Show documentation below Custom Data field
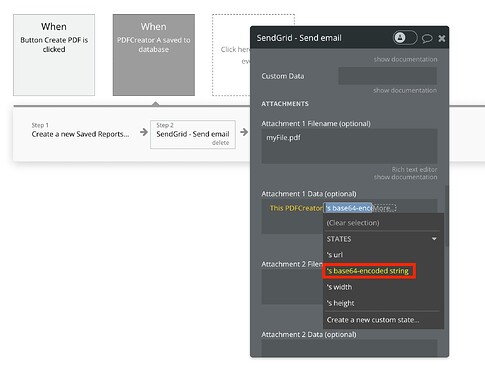The height and width of the screenshot is (375, 485). coord(405,90)
